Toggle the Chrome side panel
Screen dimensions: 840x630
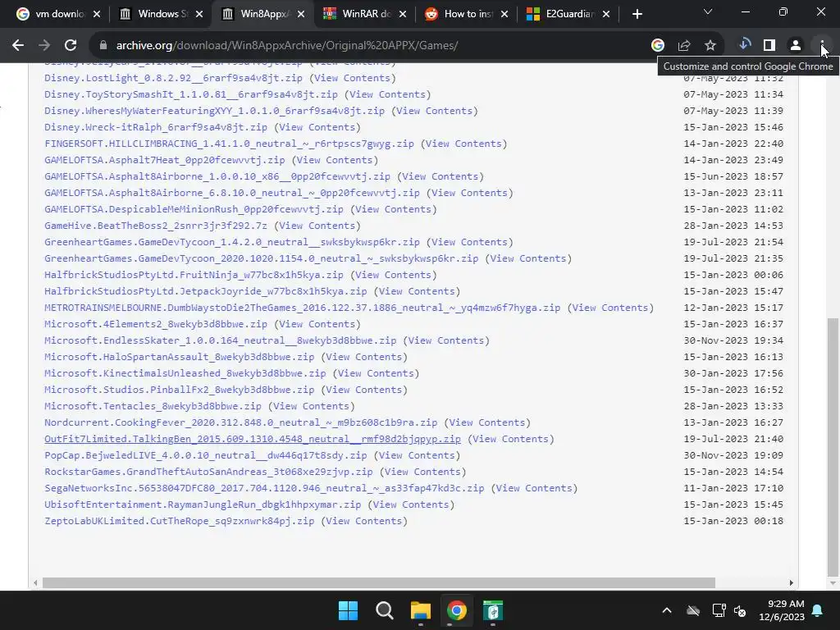click(x=769, y=46)
